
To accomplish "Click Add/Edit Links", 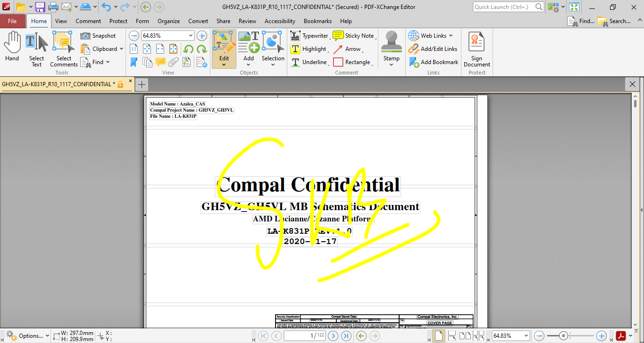I will pyautogui.click(x=433, y=49).
